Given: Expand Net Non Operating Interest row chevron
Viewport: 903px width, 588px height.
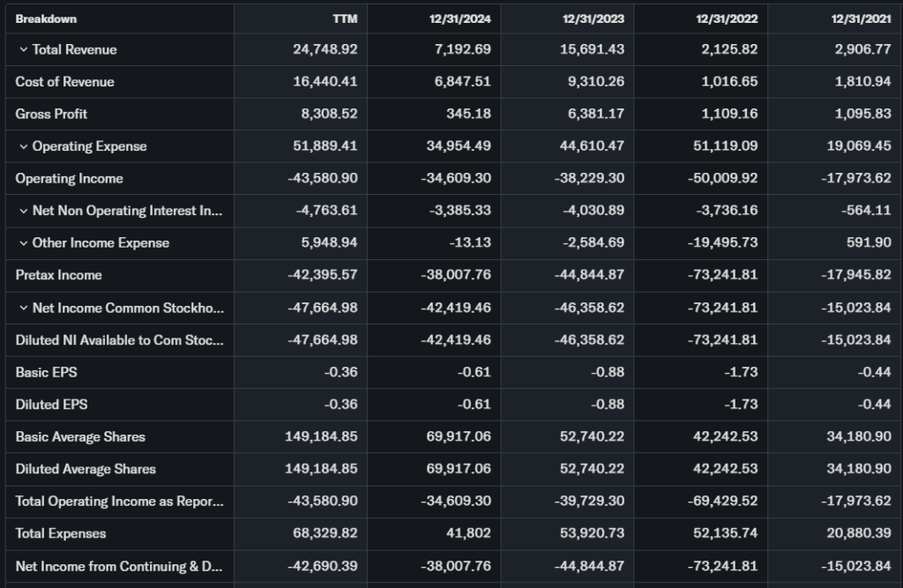Looking at the screenshot, I should (23, 211).
